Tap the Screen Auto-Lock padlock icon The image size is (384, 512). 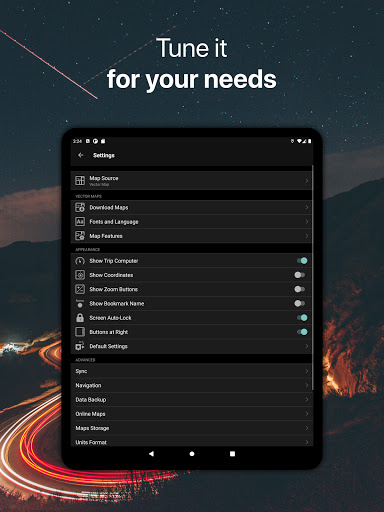80,318
